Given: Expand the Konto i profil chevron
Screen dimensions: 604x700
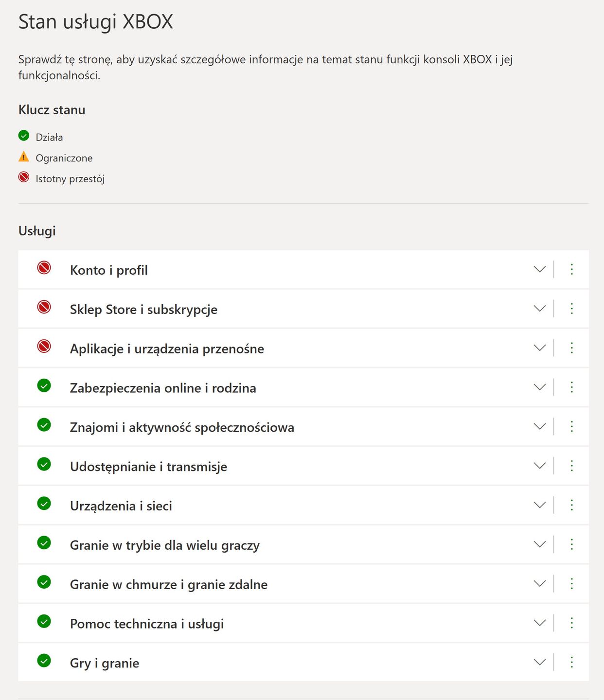Looking at the screenshot, I should [540, 269].
